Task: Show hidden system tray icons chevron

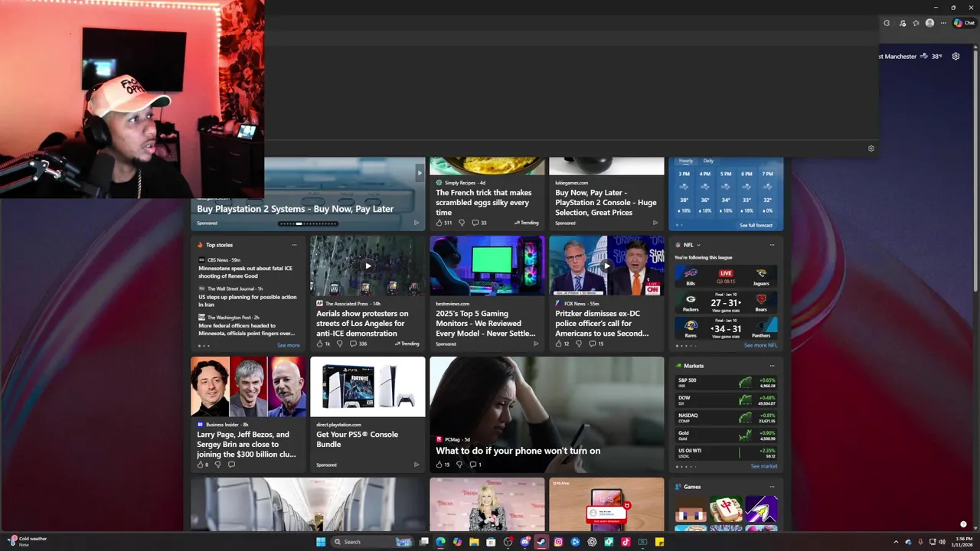Action: [896, 542]
